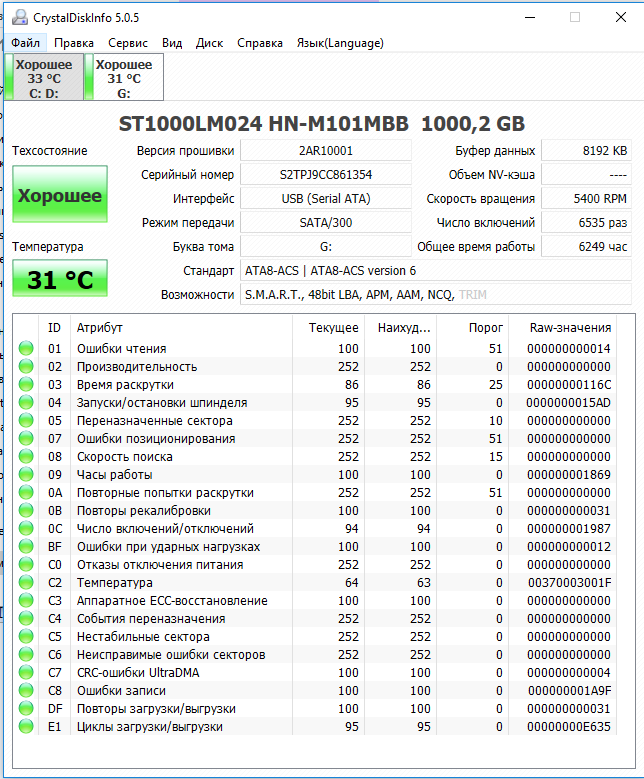The height and width of the screenshot is (779, 644).
Task: Click the green Хорошее health status button
Action: (x=60, y=194)
